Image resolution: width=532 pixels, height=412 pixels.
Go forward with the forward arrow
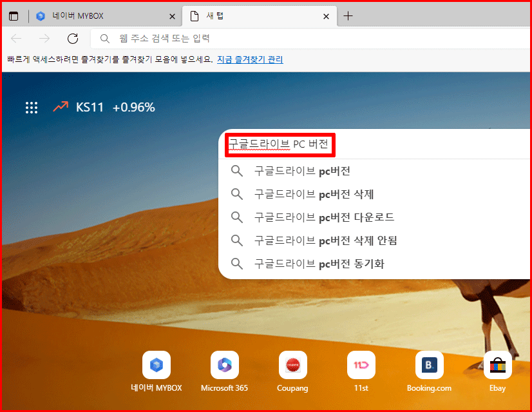coord(44,39)
